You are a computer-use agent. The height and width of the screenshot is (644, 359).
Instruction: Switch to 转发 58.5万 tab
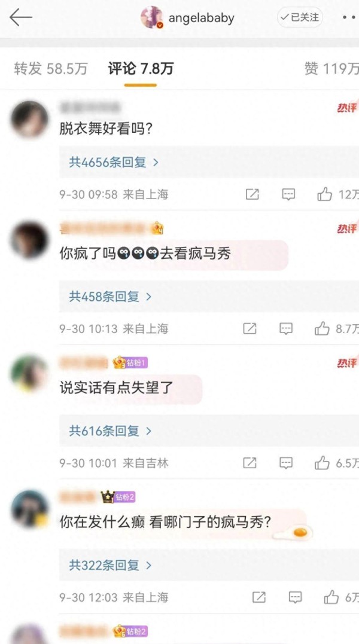coord(51,69)
